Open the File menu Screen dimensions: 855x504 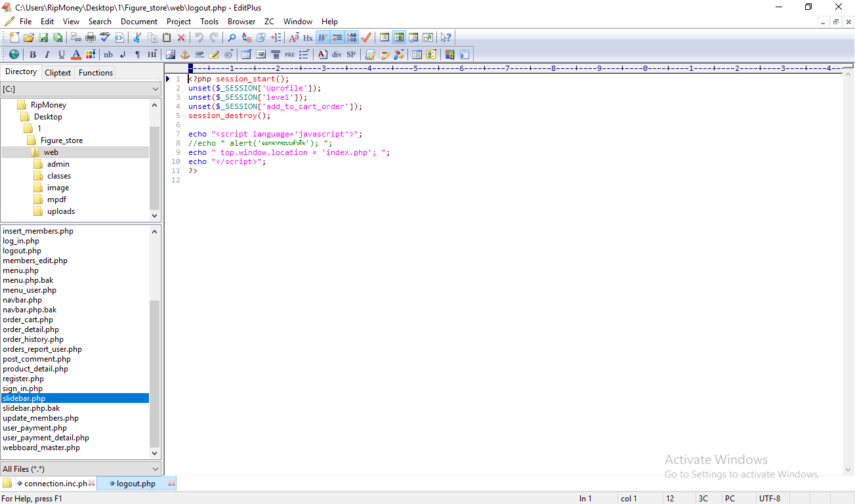pyautogui.click(x=26, y=22)
